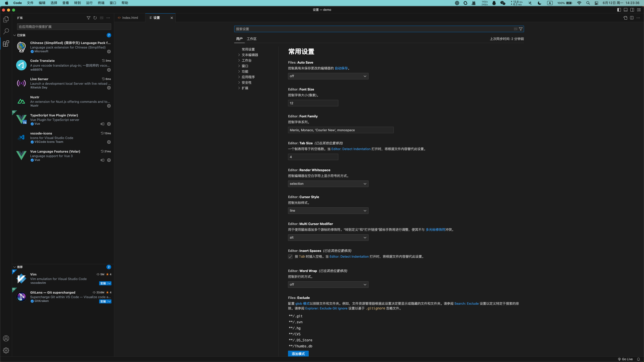Open the Explorer view in the activity bar
The height and width of the screenshot is (362, 644).
pos(6,19)
